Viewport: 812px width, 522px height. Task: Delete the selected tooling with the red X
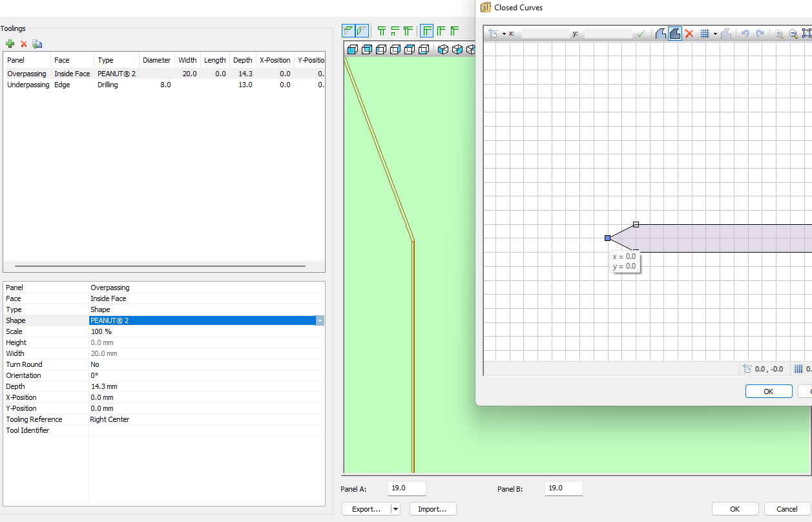point(24,44)
